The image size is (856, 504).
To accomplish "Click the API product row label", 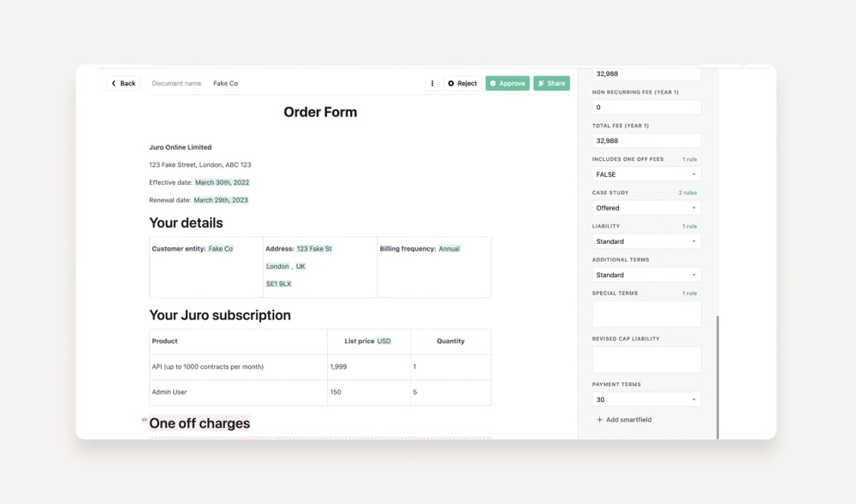I will tap(208, 367).
